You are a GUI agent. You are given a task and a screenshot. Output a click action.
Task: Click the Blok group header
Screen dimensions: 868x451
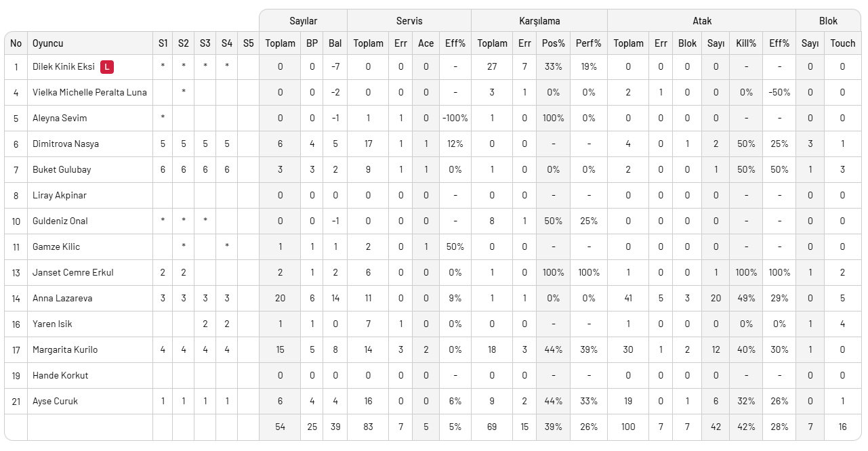coord(828,21)
